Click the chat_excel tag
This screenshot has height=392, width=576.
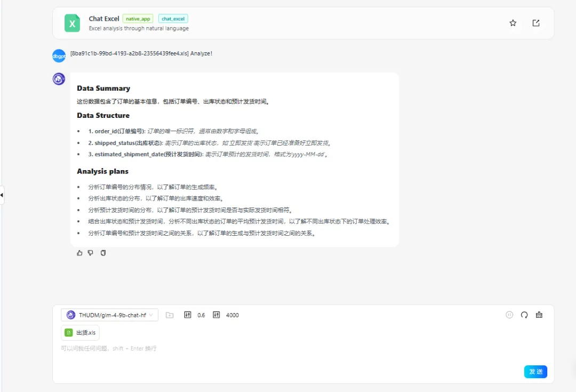pyautogui.click(x=173, y=19)
